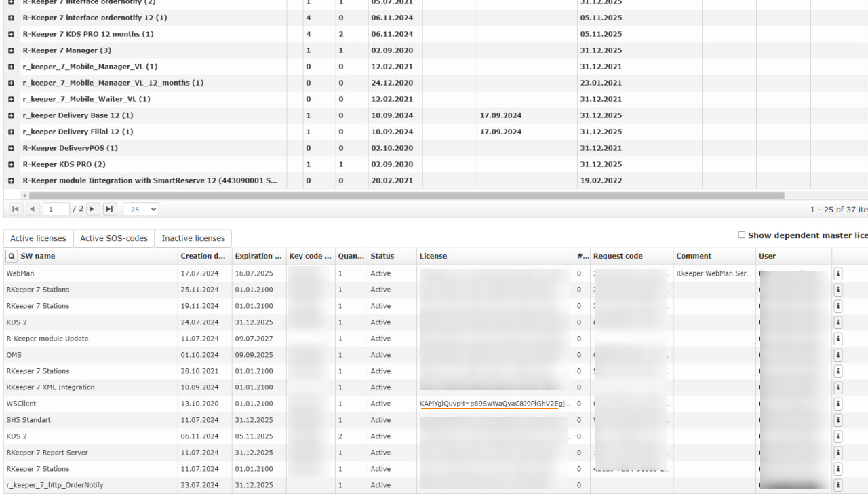This screenshot has width=868, height=494.
Task: Open info icon for the WSClient license
Action: (x=838, y=404)
